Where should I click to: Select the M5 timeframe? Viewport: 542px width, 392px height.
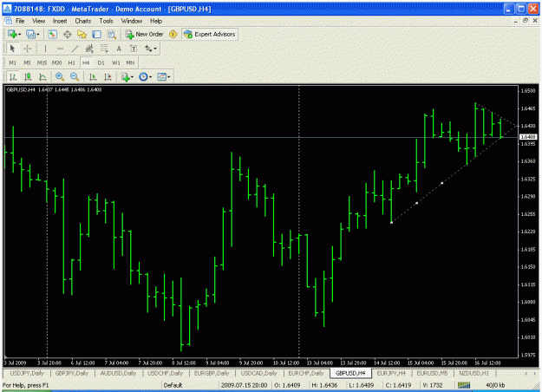point(27,62)
